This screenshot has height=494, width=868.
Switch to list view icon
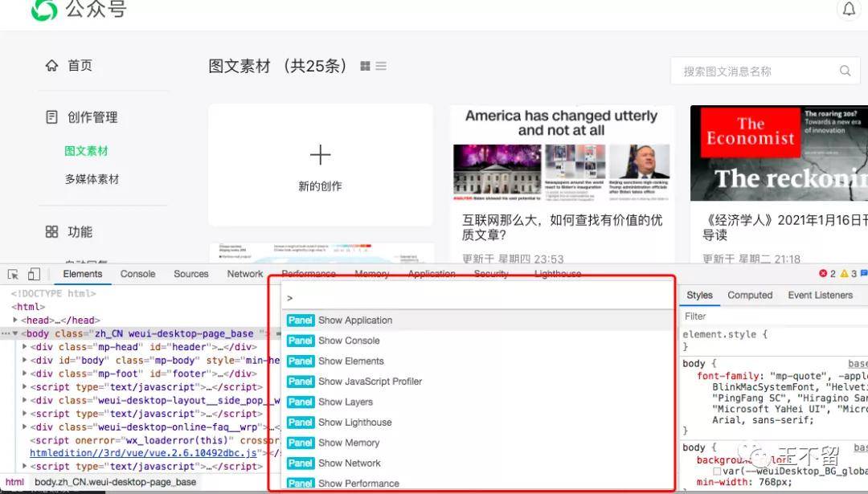pyautogui.click(x=381, y=66)
